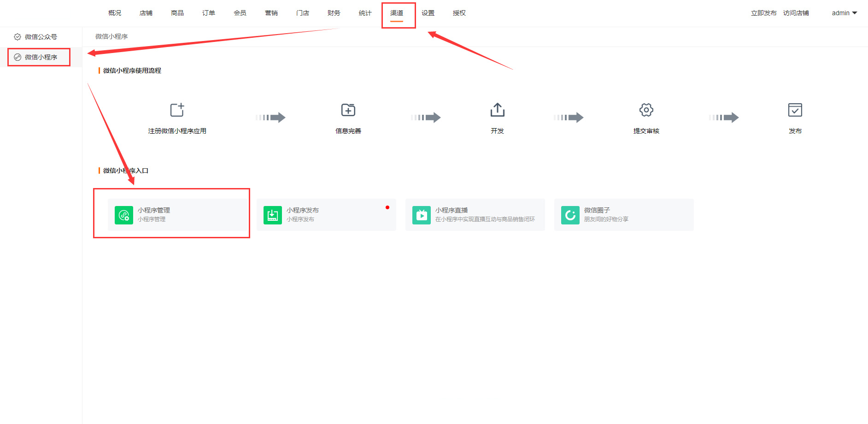Screen dimensions: 868x424
Task: Click the 小程序直播 TV icon
Action: 422,215
